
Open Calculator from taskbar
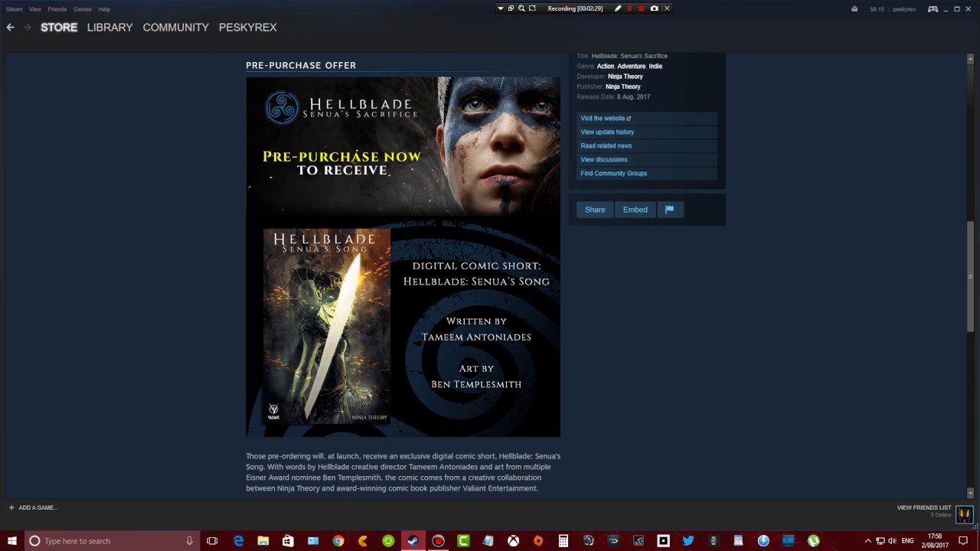click(x=563, y=541)
